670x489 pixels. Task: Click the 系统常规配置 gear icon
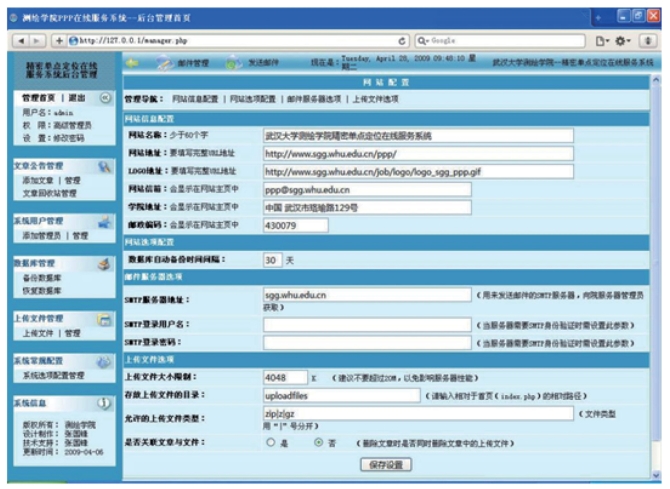(105, 361)
